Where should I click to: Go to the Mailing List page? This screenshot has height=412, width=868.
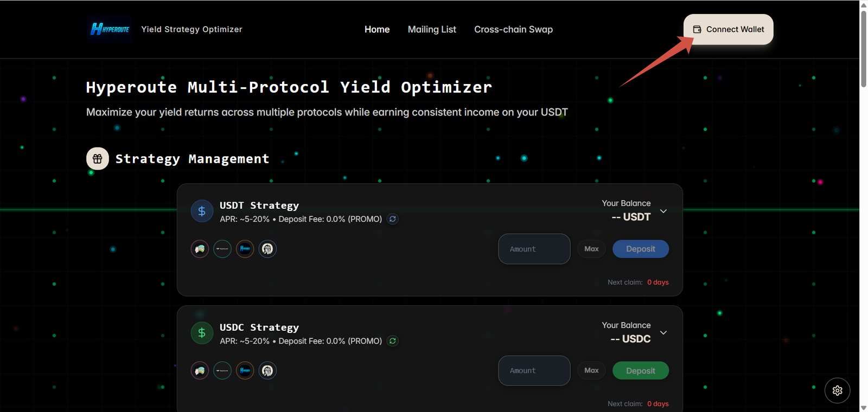tap(432, 29)
